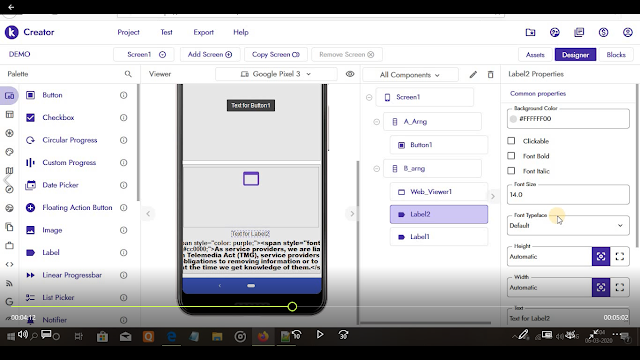Enable the Font Italic checkbox
Viewport: 640px width, 360px height.
click(x=511, y=171)
